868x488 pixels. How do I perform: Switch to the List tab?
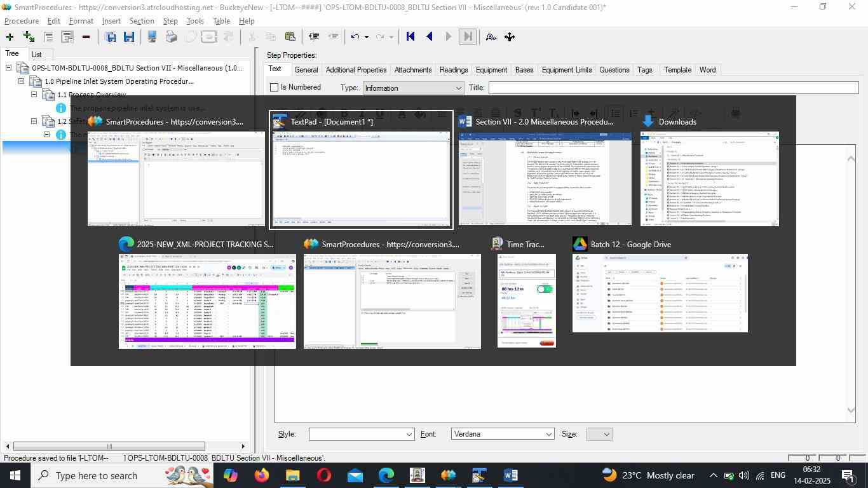click(x=37, y=55)
